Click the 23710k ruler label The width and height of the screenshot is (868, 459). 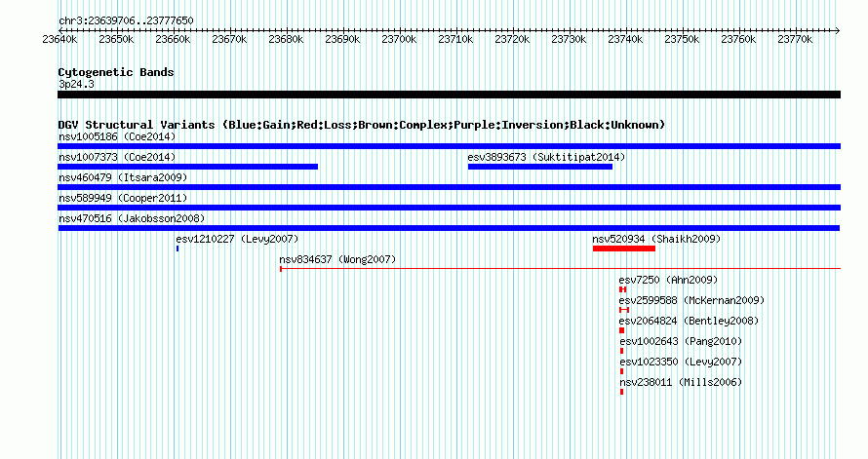pyautogui.click(x=455, y=39)
